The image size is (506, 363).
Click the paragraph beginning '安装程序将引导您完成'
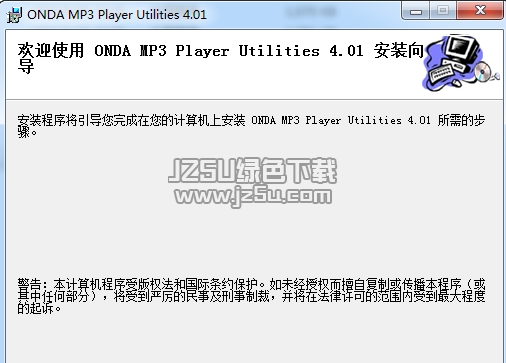[251, 126]
